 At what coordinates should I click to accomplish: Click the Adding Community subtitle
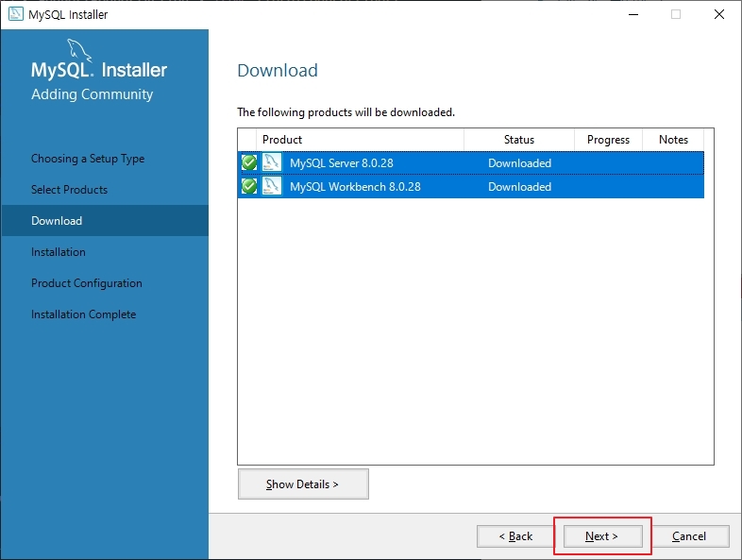coord(93,94)
